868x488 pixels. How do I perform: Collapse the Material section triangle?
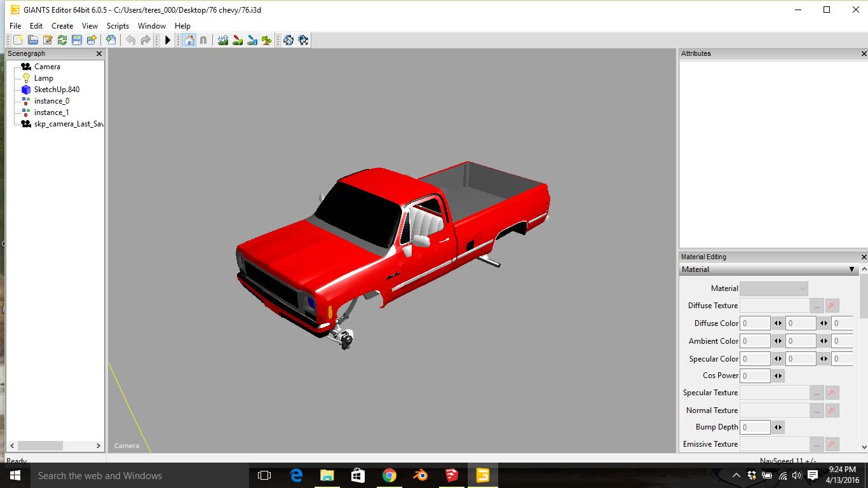(851, 269)
